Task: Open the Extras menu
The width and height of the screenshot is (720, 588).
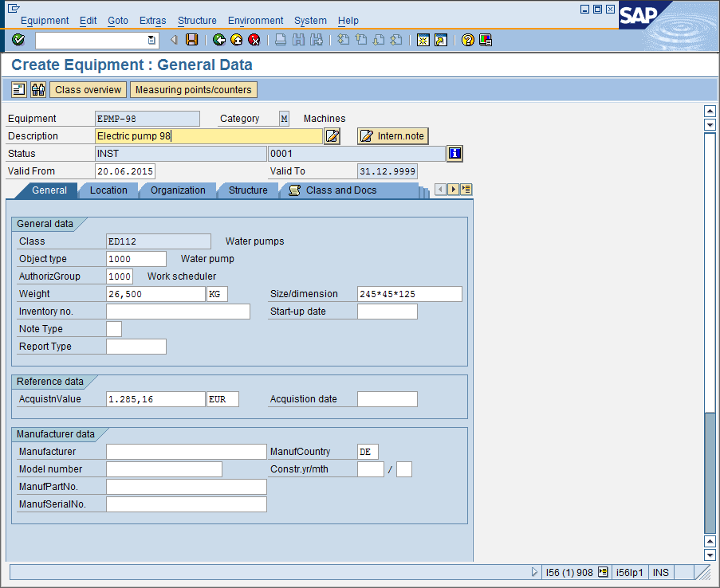Action: click(153, 21)
